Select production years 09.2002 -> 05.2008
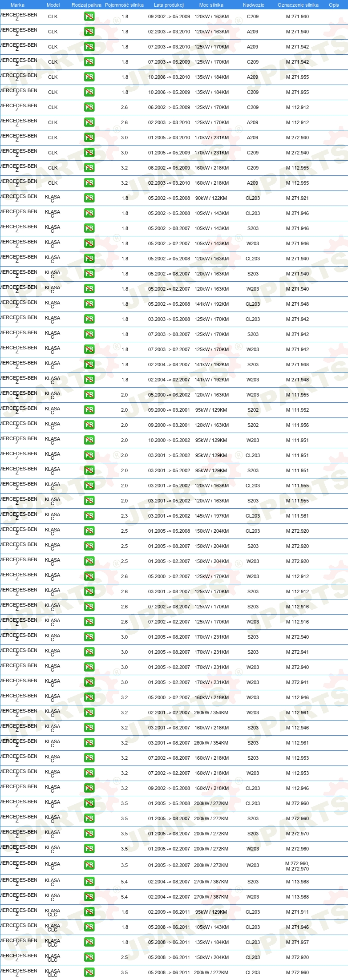The image size is (348, 980). pos(169,788)
